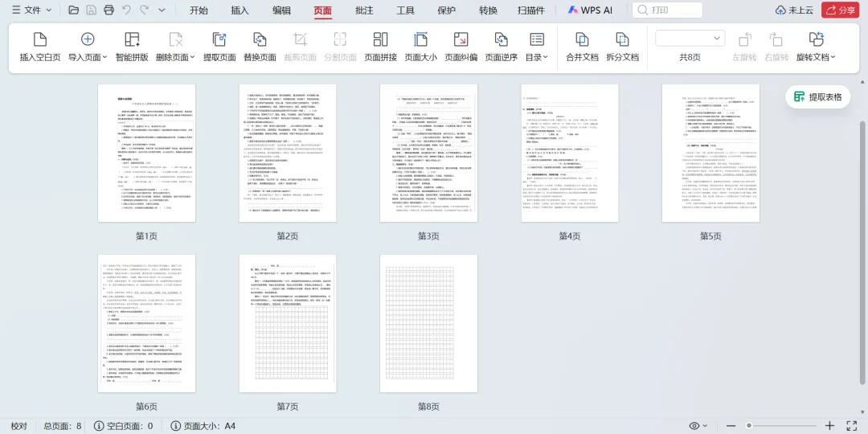
Task: Click the 共8页 total pages label
Action: pos(690,57)
